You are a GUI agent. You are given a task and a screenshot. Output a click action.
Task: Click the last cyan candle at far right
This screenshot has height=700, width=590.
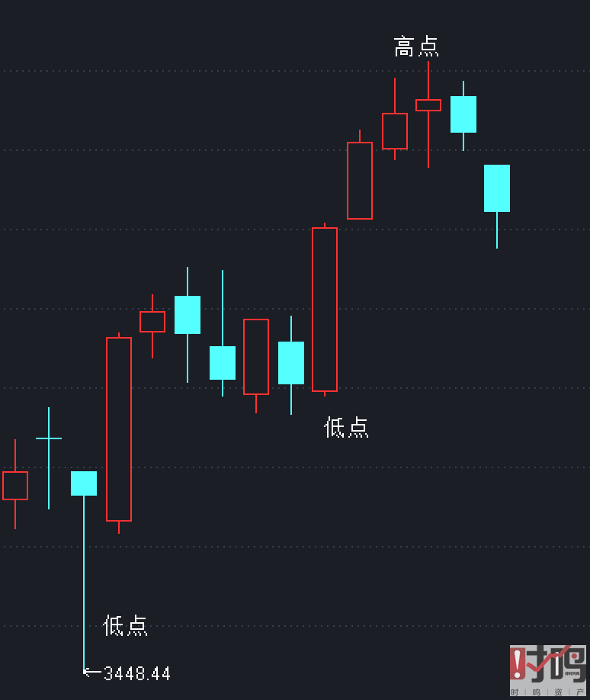[497, 188]
